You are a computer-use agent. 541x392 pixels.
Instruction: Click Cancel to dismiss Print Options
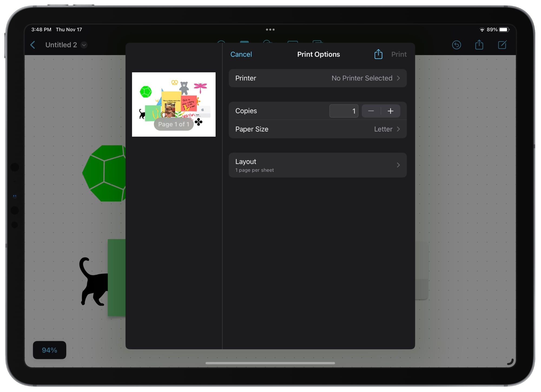coord(241,54)
